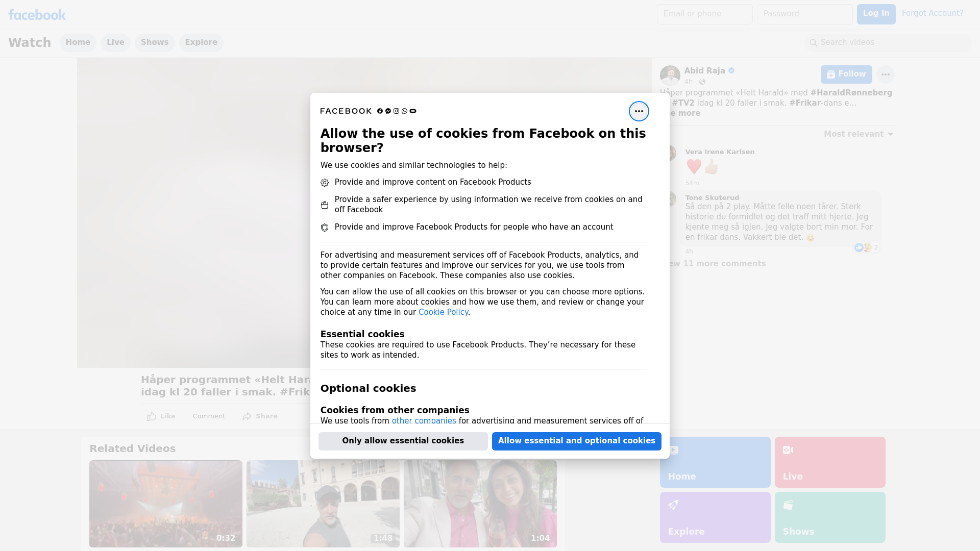Click Allow essential and optional cookies
Viewport: 980px width, 551px height.
(576, 441)
